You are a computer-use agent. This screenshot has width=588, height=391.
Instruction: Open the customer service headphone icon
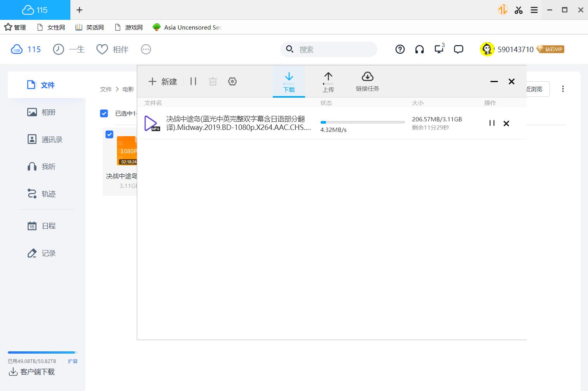(x=419, y=49)
